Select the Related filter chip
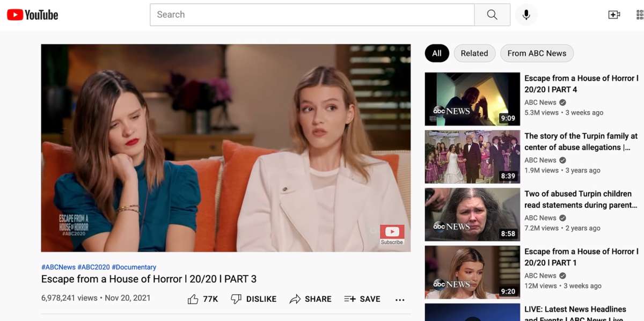The height and width of the screenshot is (321, 644). (474, 53)
